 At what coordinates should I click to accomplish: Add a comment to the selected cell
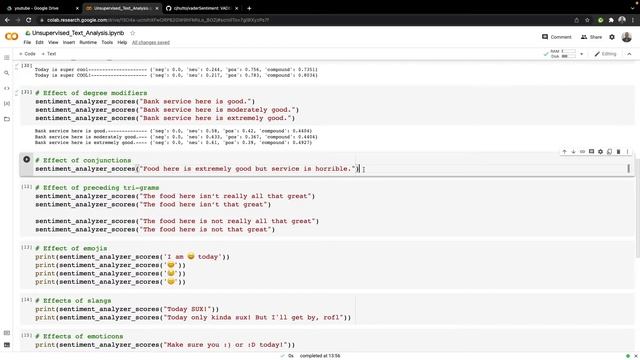(591, 152)
